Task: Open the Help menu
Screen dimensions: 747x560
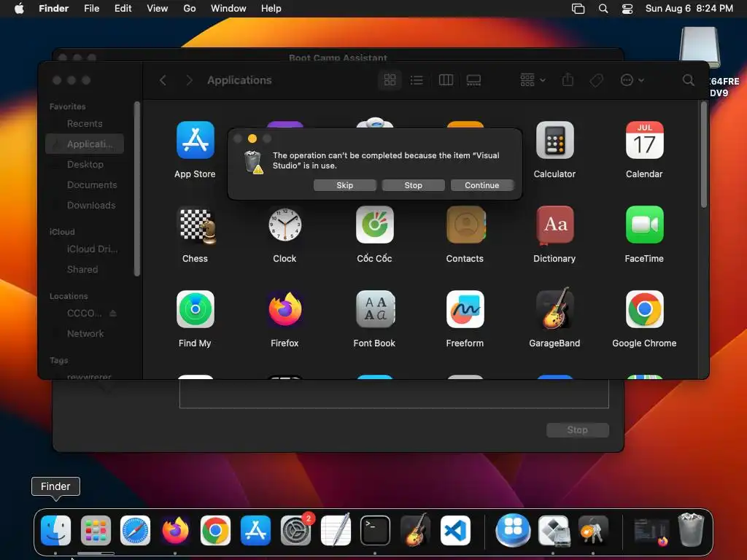Action: [271, 9]
